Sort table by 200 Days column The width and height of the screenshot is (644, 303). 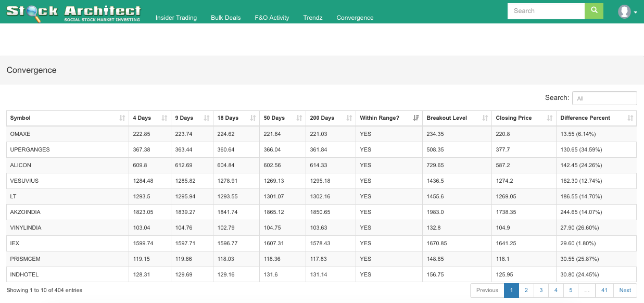[331, 118]
